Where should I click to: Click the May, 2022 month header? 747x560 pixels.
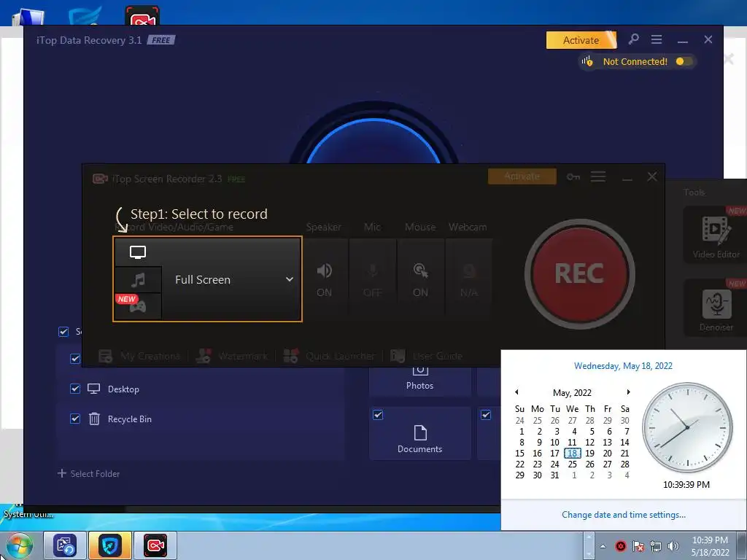(x=572, y=393)
